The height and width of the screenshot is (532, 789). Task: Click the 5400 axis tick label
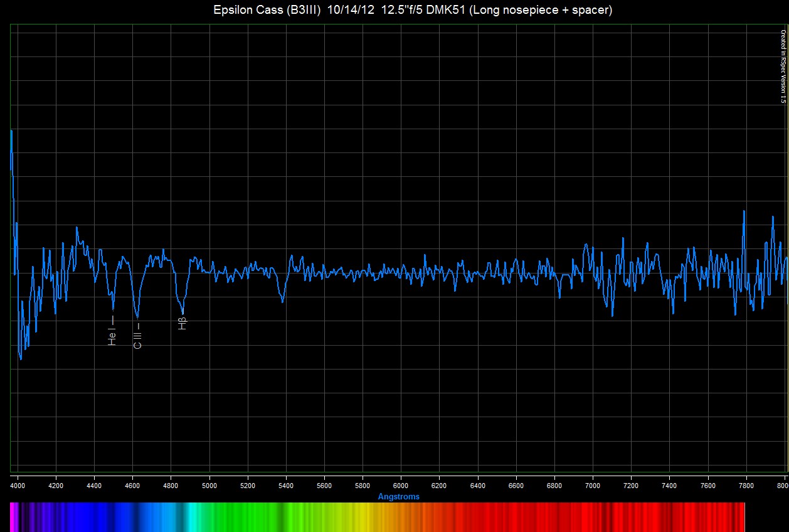(286, 486)
